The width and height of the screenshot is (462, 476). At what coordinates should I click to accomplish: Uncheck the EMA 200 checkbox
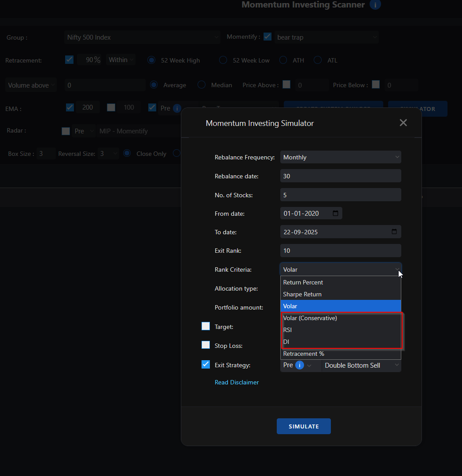click(x=70, y=107)
